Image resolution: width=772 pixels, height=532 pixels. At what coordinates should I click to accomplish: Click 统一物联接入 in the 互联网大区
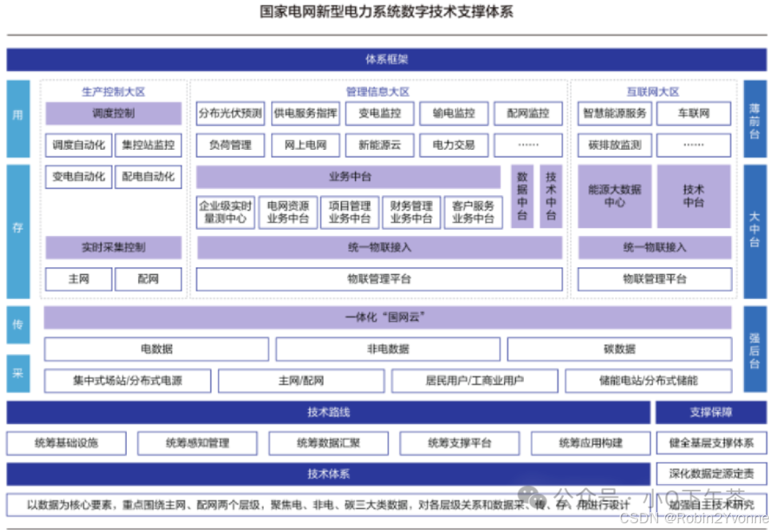click(655, 247)
